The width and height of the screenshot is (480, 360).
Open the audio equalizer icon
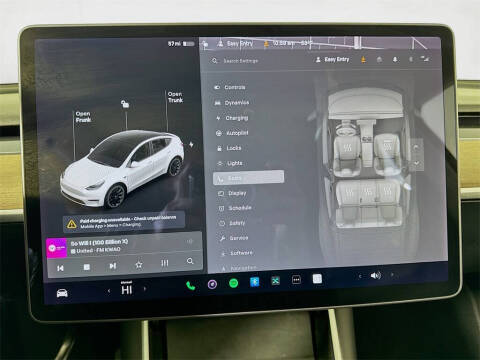tap(165, 263)
